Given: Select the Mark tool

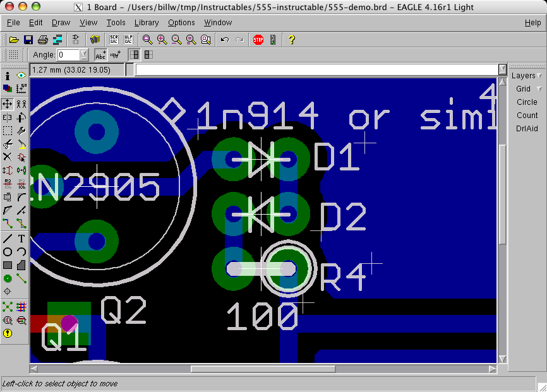Looking at the screenshot, I should click(21, 88).
